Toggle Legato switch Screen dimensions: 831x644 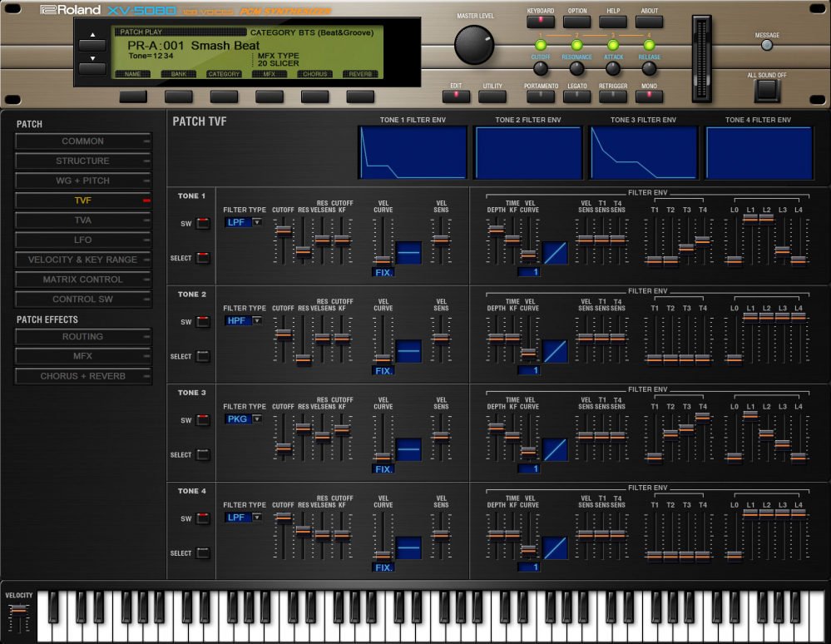pyautogui.click(x=576, y=97)
